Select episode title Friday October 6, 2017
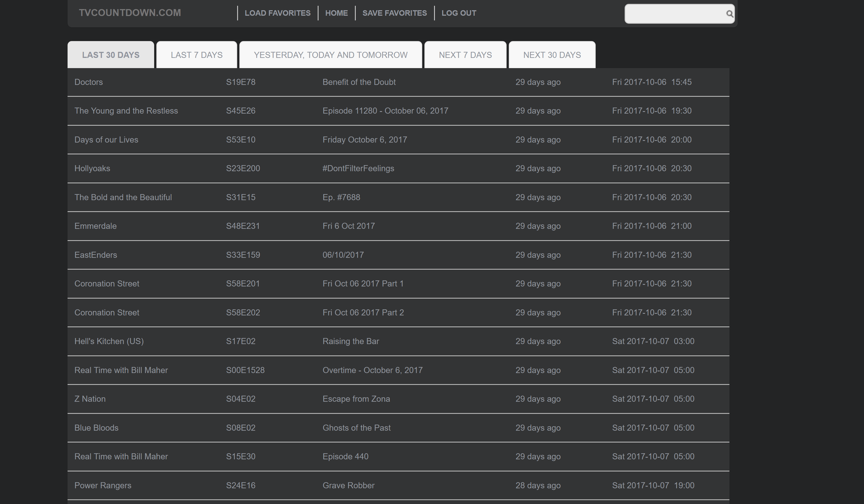Viewport: 864px width, 504px height. 365,140
